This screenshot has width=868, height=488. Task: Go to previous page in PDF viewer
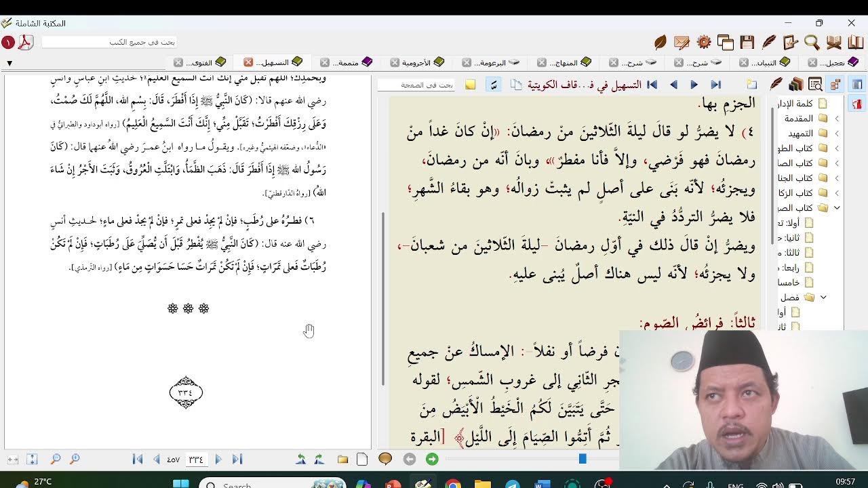point(157,459)
